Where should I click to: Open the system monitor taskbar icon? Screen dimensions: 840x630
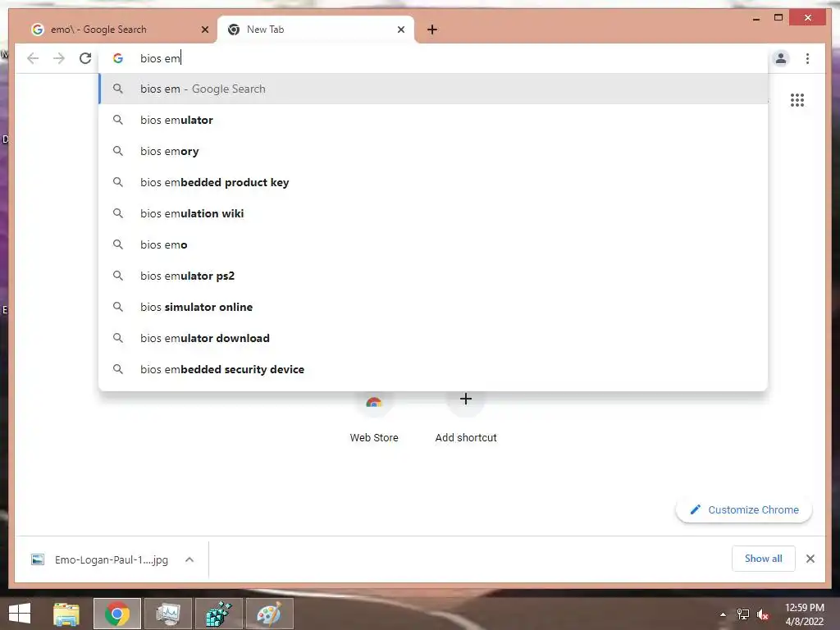(x=168, y=614)
